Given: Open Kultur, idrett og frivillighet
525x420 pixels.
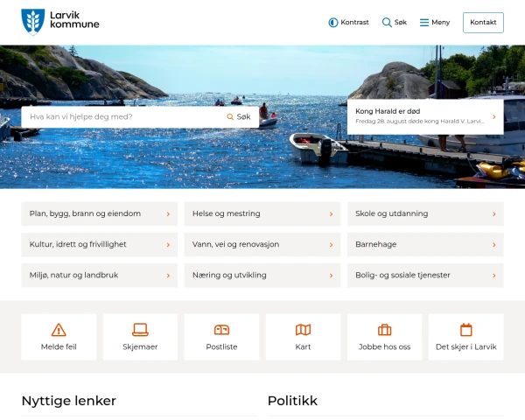Looking at the screenshot, I should pyautogui.click(x=99, y=244).
